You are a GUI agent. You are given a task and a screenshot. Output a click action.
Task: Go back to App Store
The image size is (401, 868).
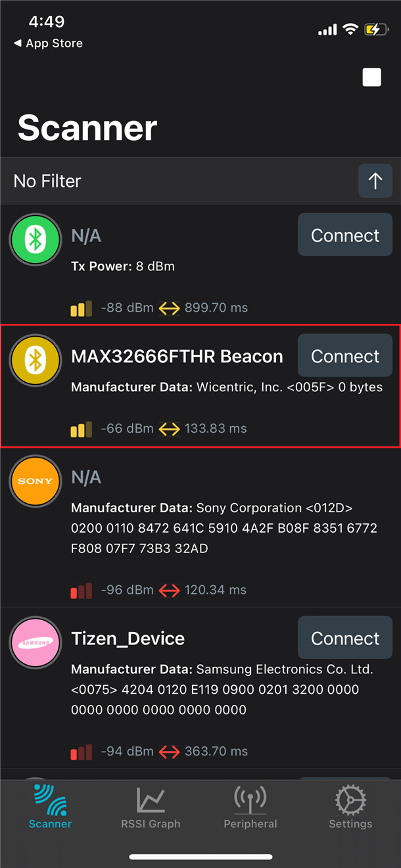pyautogui.click(x=49, y=43)
